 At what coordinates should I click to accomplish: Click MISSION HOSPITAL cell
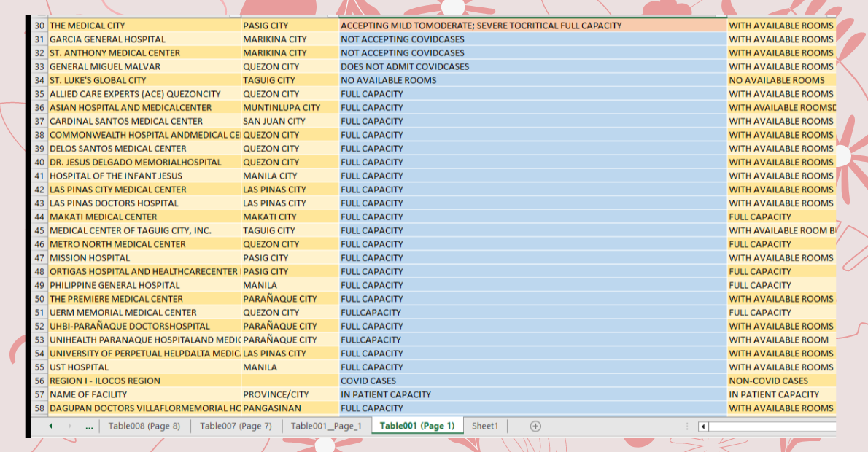pyautogui.click(x=144, y=258)
